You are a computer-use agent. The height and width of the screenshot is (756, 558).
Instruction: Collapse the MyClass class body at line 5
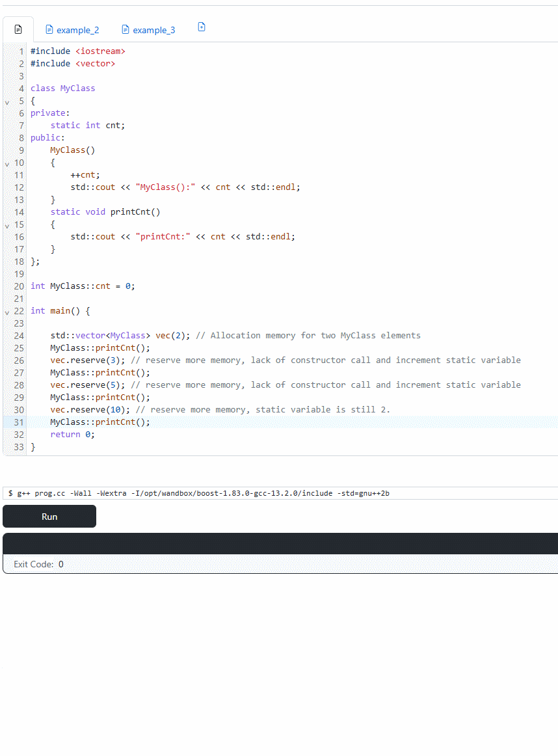coord(7,101)
